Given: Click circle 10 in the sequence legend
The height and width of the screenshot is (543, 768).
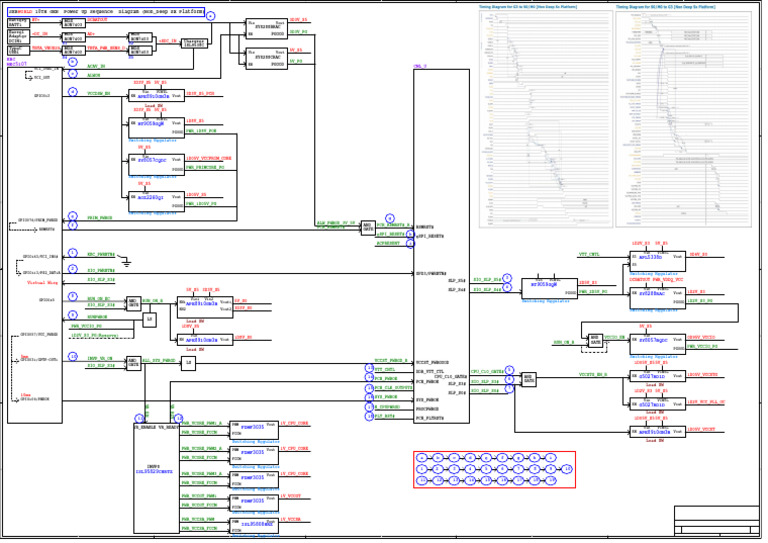Looking at the screenshot, I should [x=567, y=469].
